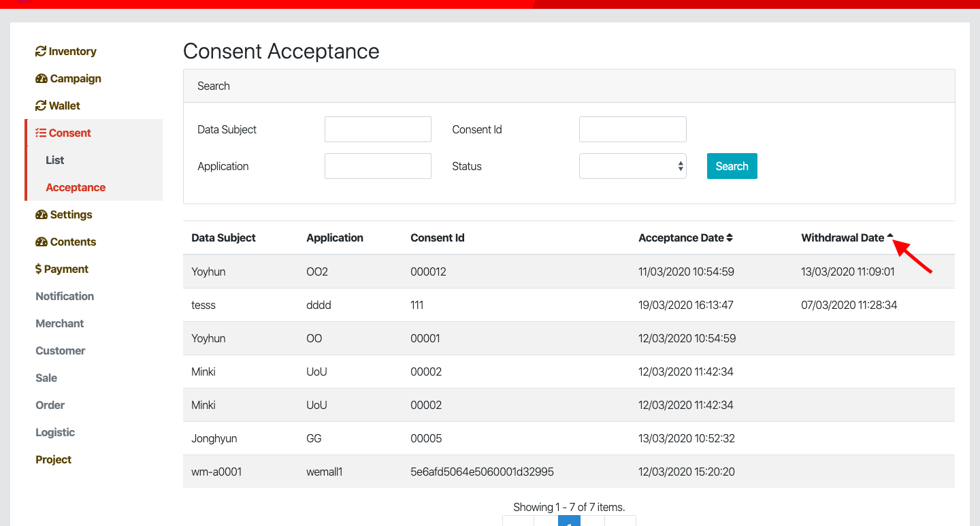Go to the Notification page
The image size is (980, 526).
[65, 297]
